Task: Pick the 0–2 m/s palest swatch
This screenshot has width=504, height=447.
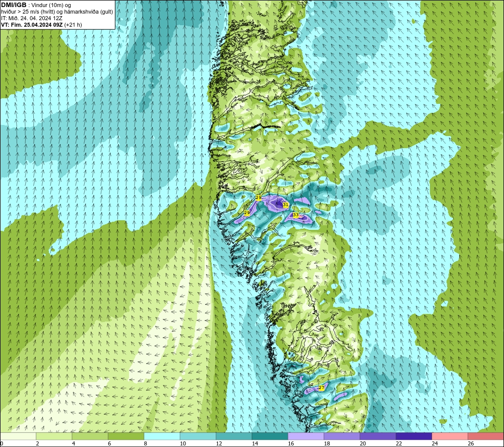Action: click(18, 436)
